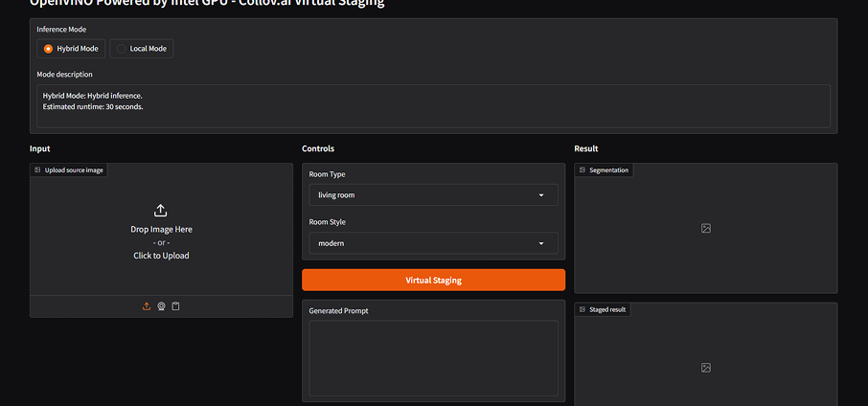Click the upload-from-file icon below the dropzone

(x=147, y=306)
